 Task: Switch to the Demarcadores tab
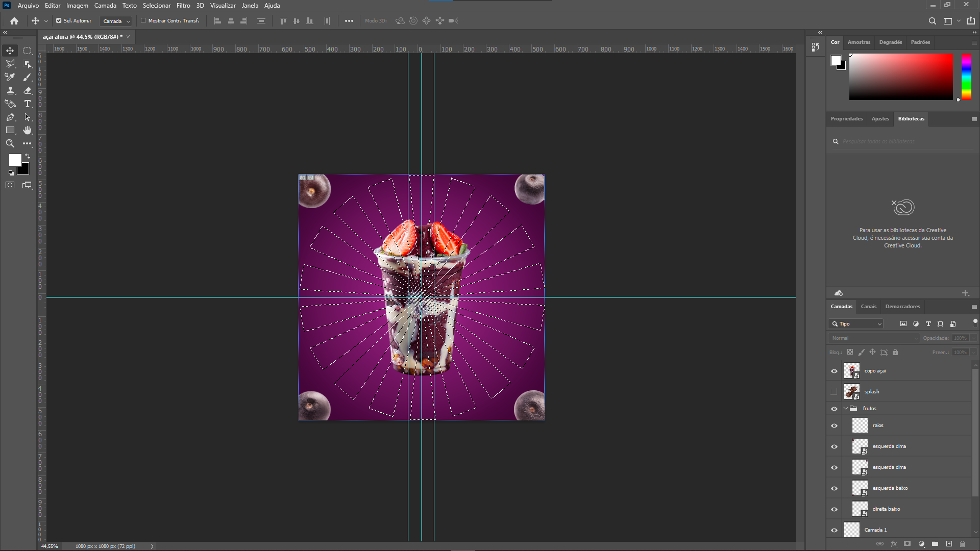[902, 307]
